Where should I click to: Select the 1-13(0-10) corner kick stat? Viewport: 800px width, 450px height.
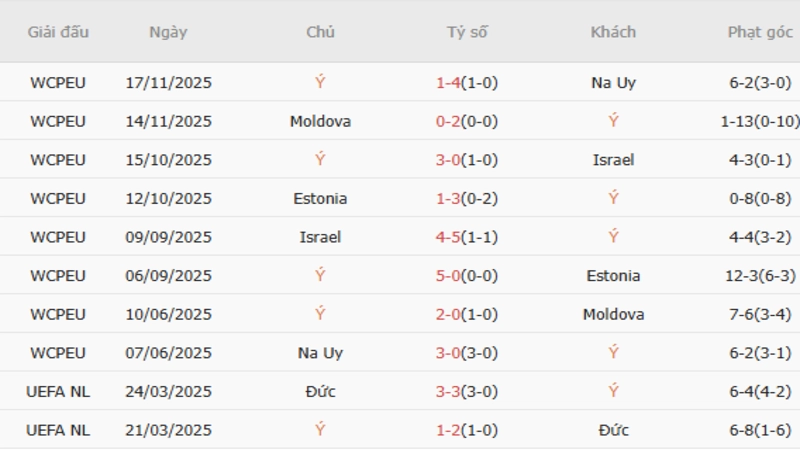click(759, 121)
